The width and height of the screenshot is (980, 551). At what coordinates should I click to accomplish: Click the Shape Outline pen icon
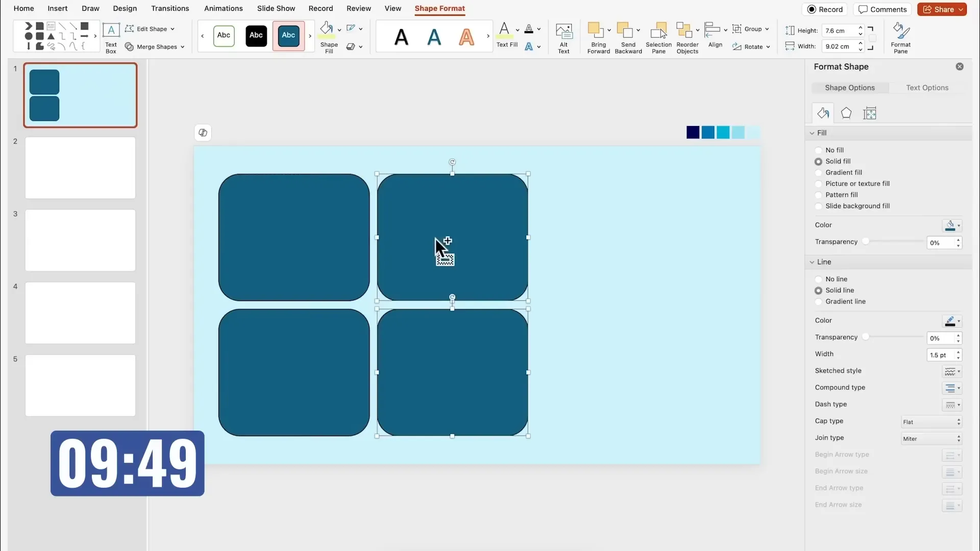click(351, 29)
